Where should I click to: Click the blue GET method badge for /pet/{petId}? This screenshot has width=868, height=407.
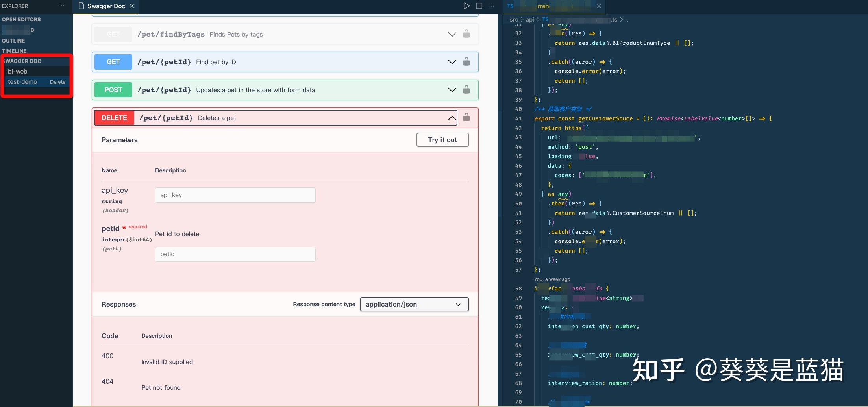pyautogui.click(x=113, y=62)
